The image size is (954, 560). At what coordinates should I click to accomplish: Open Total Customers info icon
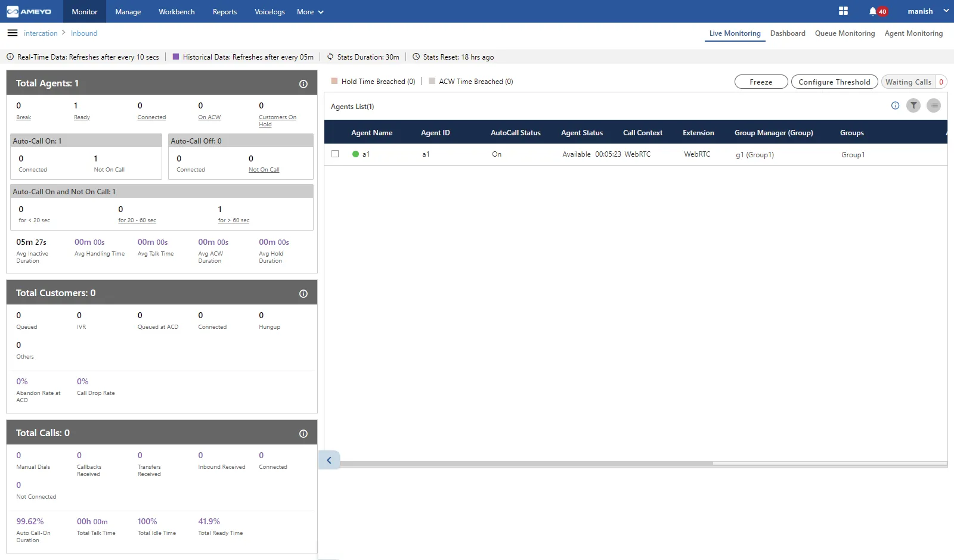tap(303, 294)
